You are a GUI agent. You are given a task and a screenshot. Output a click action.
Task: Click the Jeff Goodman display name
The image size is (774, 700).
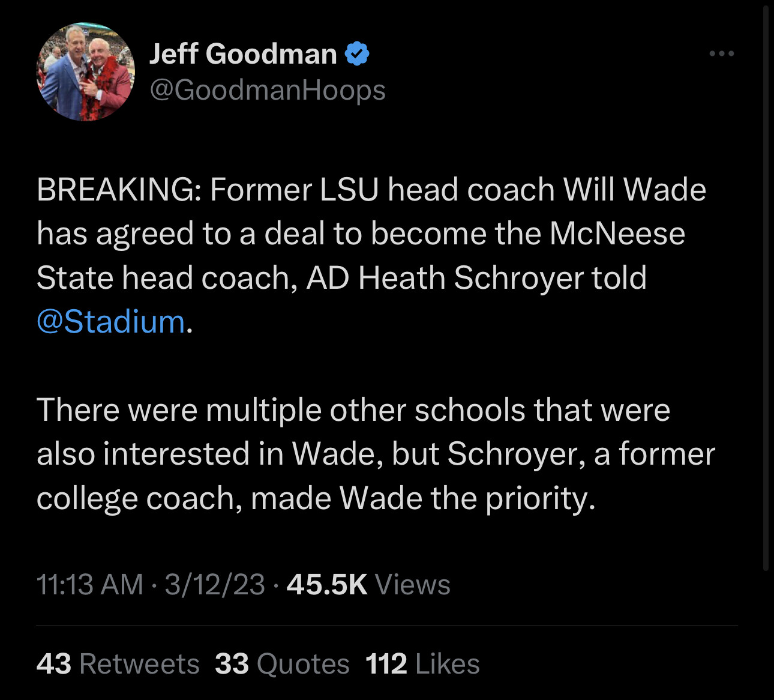[243, 54]
